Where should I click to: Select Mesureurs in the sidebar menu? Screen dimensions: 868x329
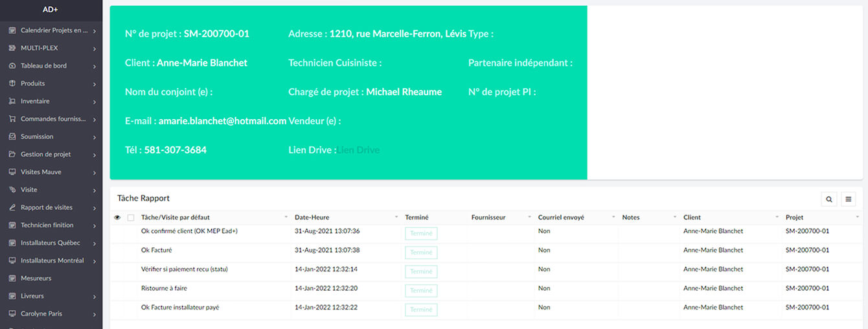pos(36,278)
